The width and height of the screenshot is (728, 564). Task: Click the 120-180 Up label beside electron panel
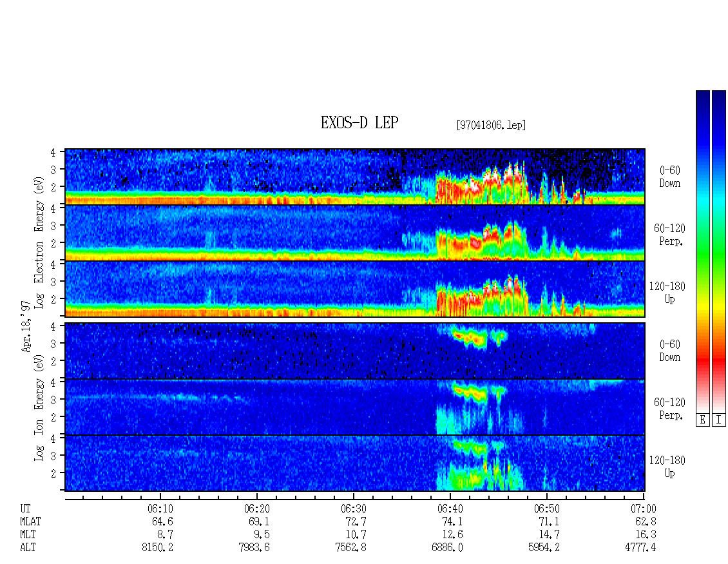(667, 293)
